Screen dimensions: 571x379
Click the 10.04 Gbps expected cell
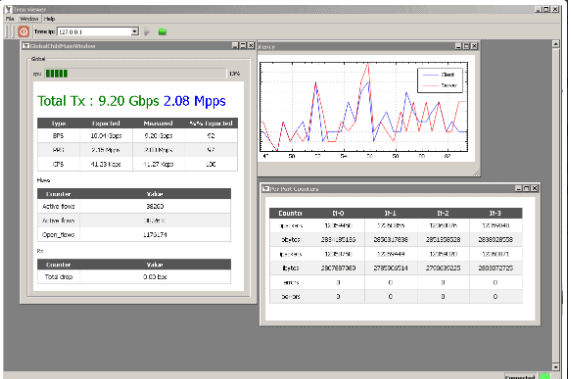106,136
